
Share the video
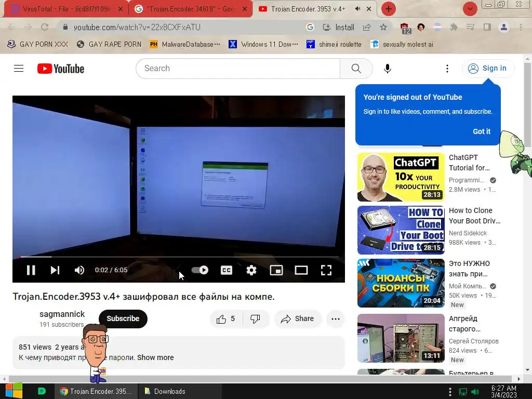(298, 318)
